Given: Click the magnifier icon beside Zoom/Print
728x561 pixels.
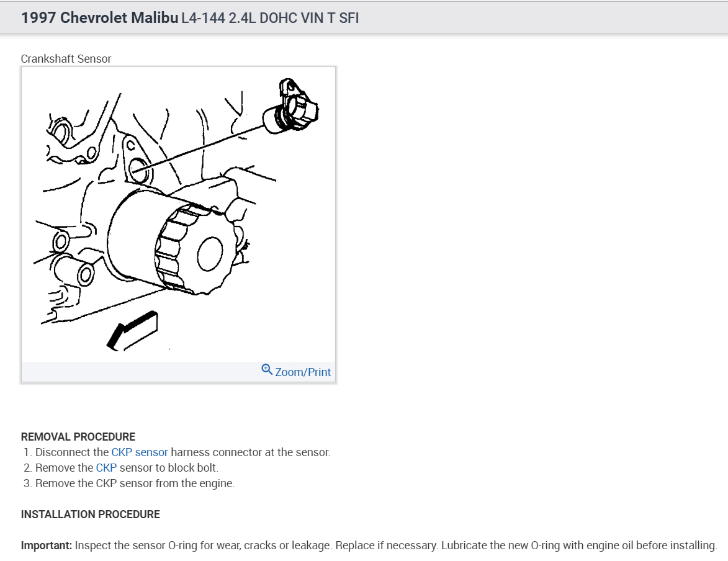Looking at the screenshot, I should tap(266, 370).
